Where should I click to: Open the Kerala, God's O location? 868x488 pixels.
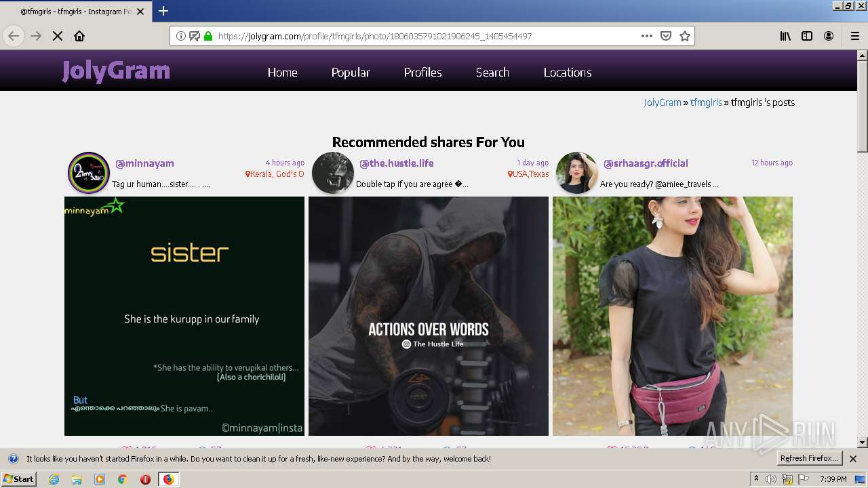pos(275,174)
